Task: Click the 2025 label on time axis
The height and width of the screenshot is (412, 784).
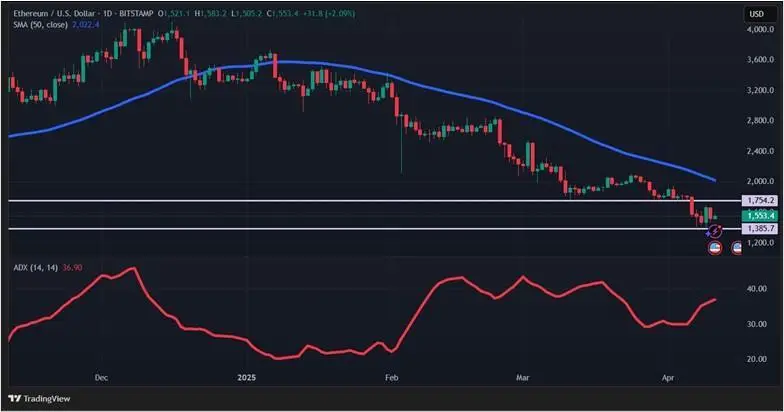Action: [x=248, y=378]
